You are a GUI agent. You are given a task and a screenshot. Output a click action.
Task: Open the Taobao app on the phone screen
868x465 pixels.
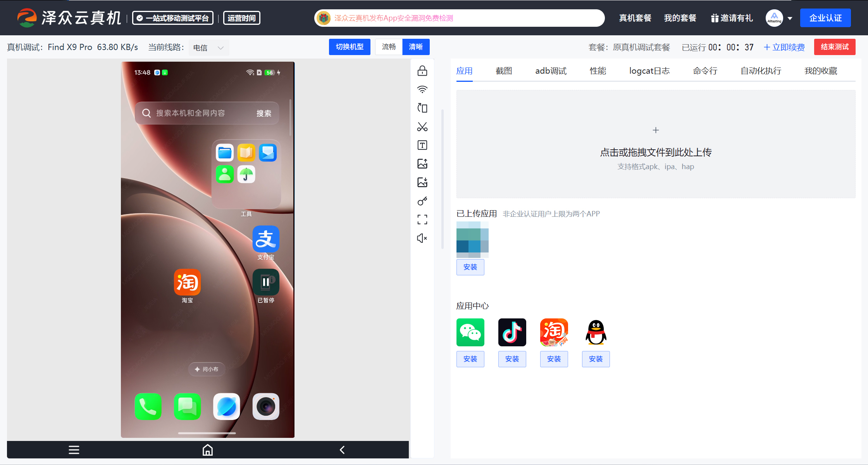coord(187,282)
